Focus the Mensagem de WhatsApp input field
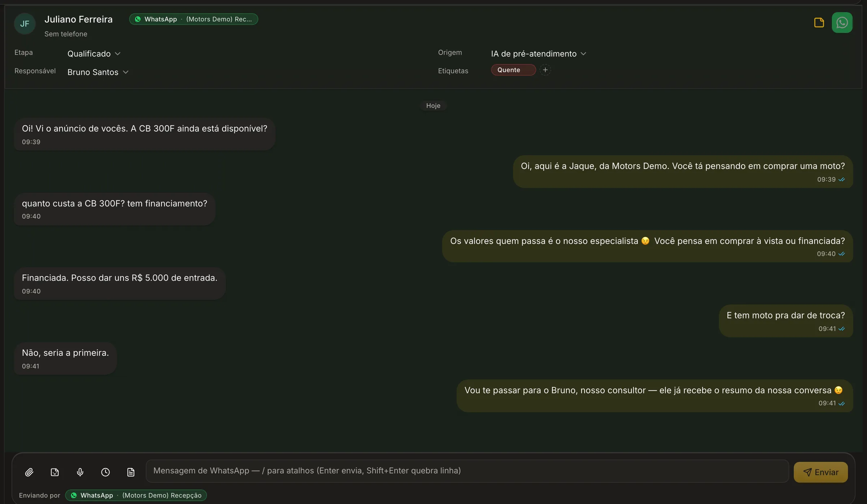This screenshot has width=867, height=504. 467,471
